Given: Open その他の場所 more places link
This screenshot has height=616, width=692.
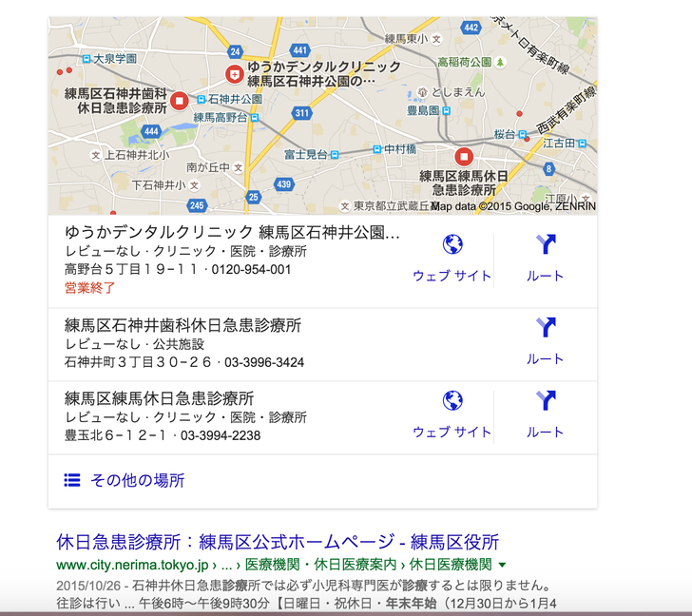Looking at the screenshot, I should click(137, 480).
